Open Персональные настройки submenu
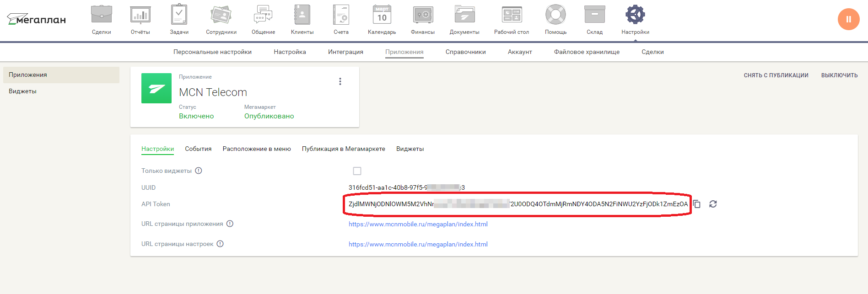The width and height of the screenshot is (868, 294). pyautogui.click(x=212, y=52)
